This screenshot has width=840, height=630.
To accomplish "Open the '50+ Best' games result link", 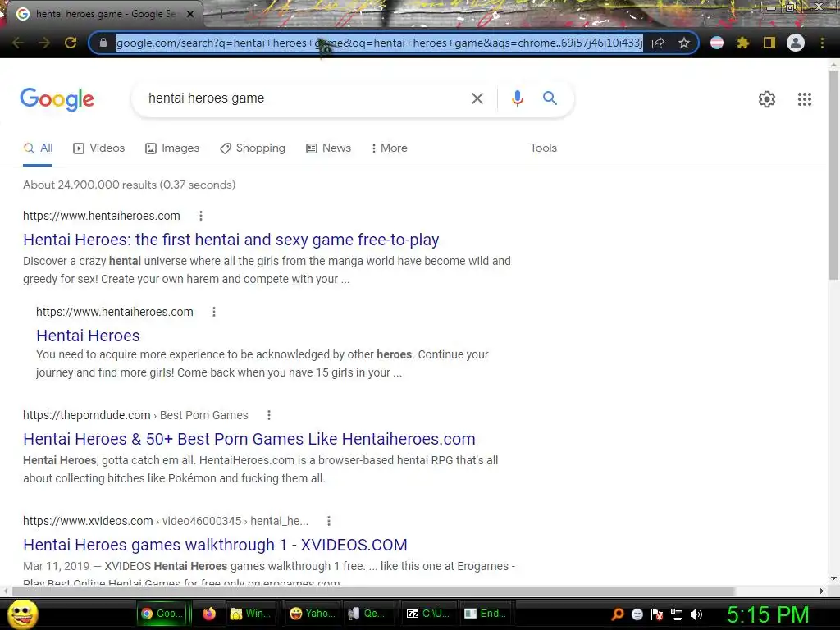I will pyautogui.click(x=249, y=439).
